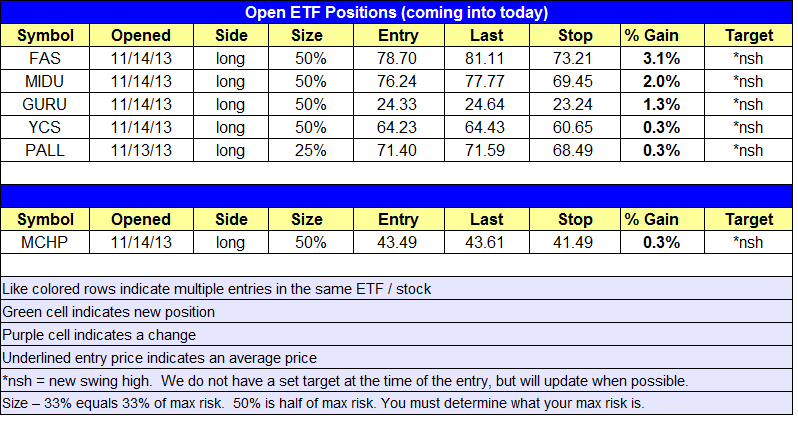Click the YCS stop value 60.65
The height and width of the screenshot is (430, 798).
tap(575, 127)
